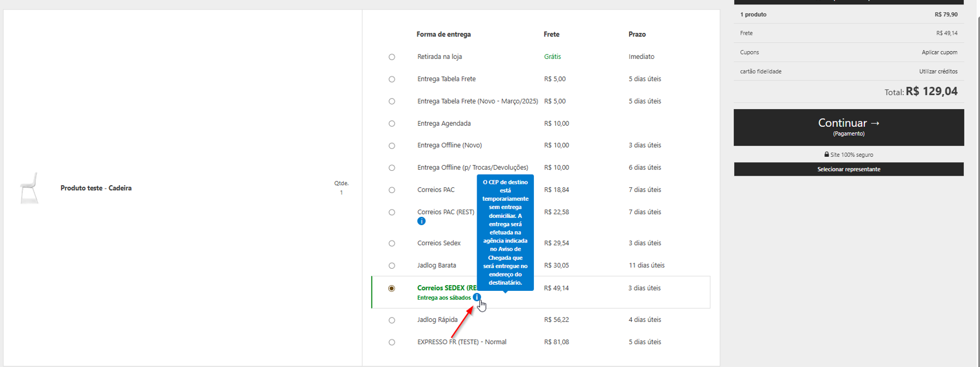
Task: Select Correios PAC option costing R$ 18,84
Action: click(392, 190)
